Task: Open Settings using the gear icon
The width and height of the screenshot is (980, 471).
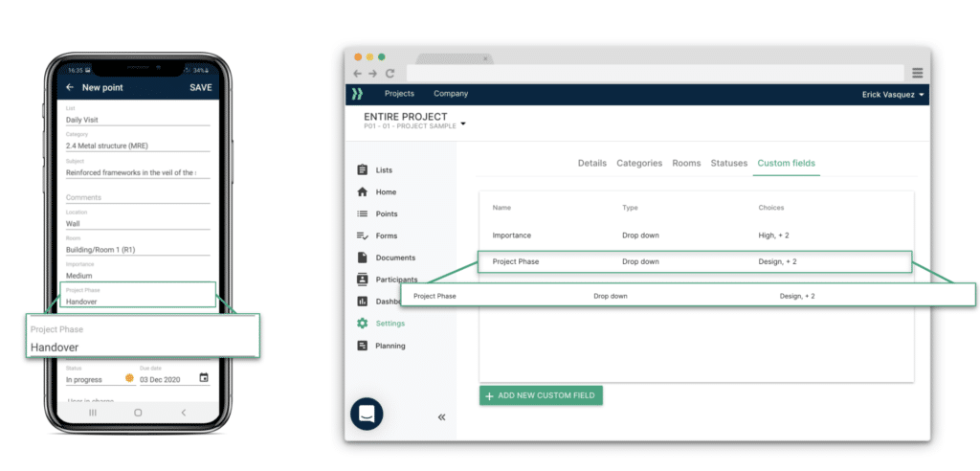Action: (x=363, y=324)
